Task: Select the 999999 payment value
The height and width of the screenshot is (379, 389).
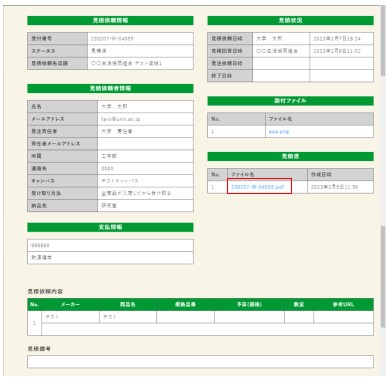Action: pos(40,245)
